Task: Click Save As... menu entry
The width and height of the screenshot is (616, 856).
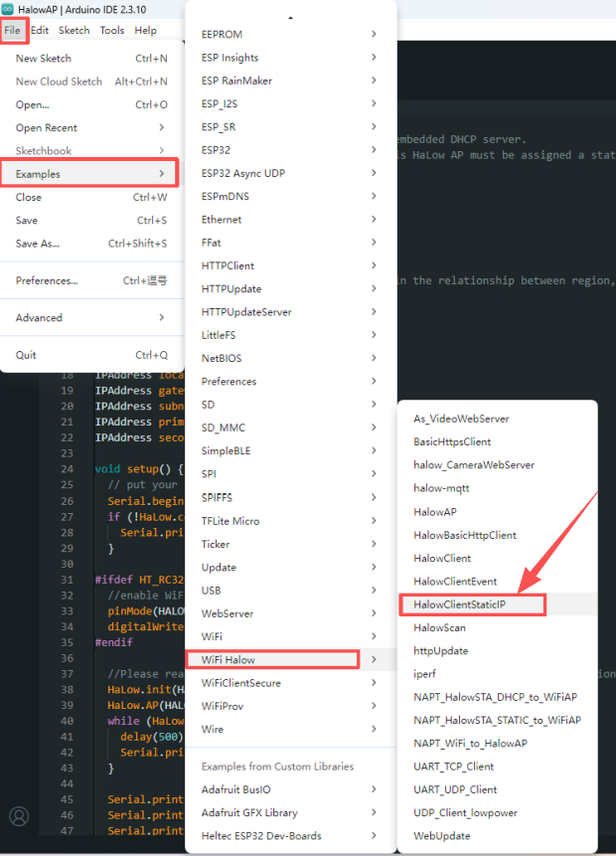Action: [x=91, y=244]
